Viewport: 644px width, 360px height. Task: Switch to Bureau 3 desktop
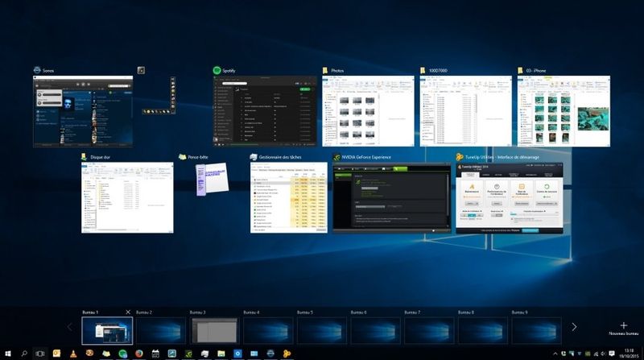click(x=214, y=330)
